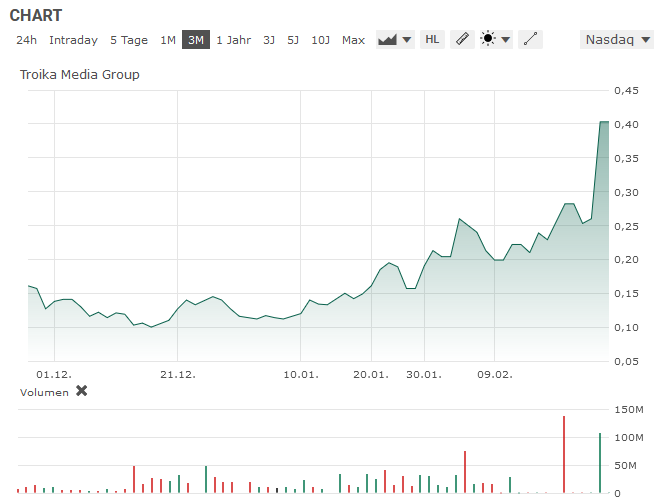The height and width of the screenshot is (499, 657).
Task: Select the pencil drawing tool
Action: [x=460, y=40]
